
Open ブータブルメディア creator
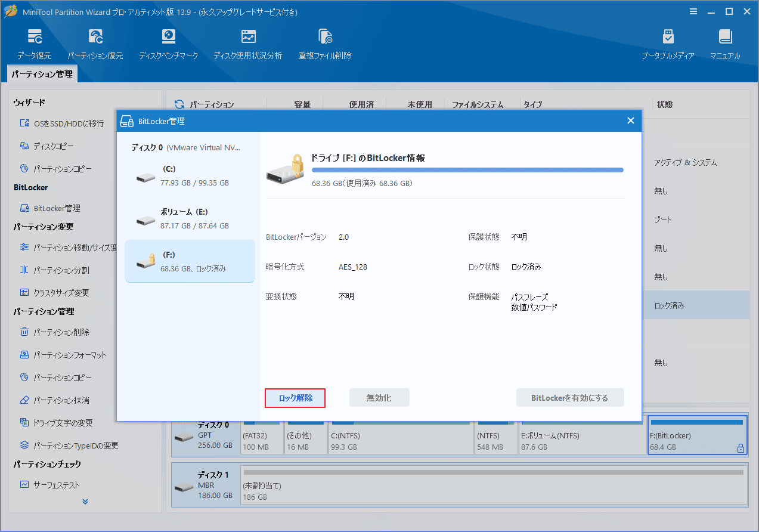click(x=668, y=44)
